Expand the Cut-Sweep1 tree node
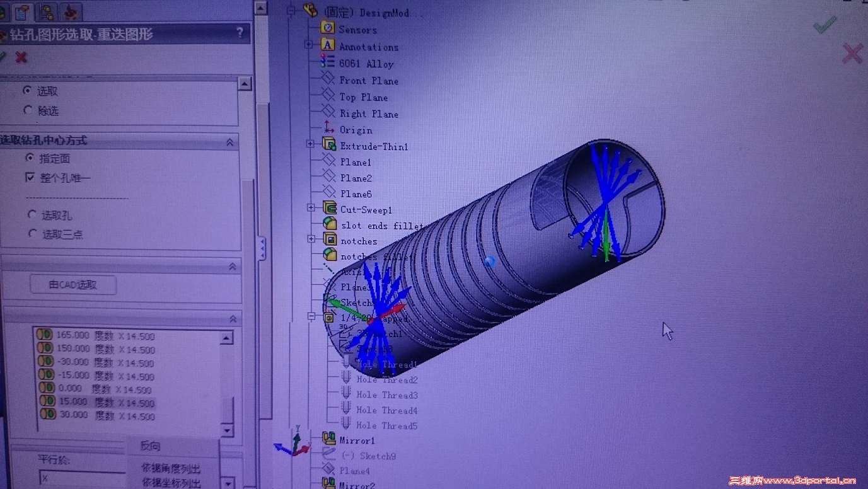 tap(311, 207)
